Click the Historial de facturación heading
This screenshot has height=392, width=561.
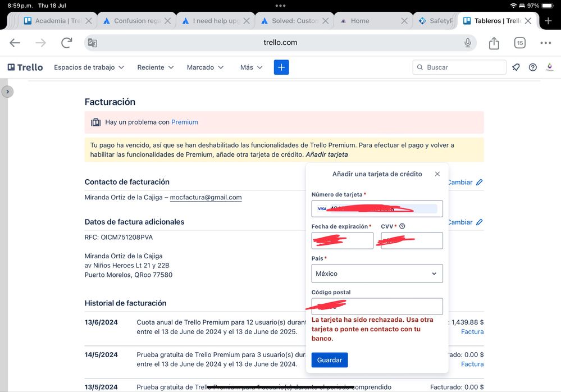126,303
